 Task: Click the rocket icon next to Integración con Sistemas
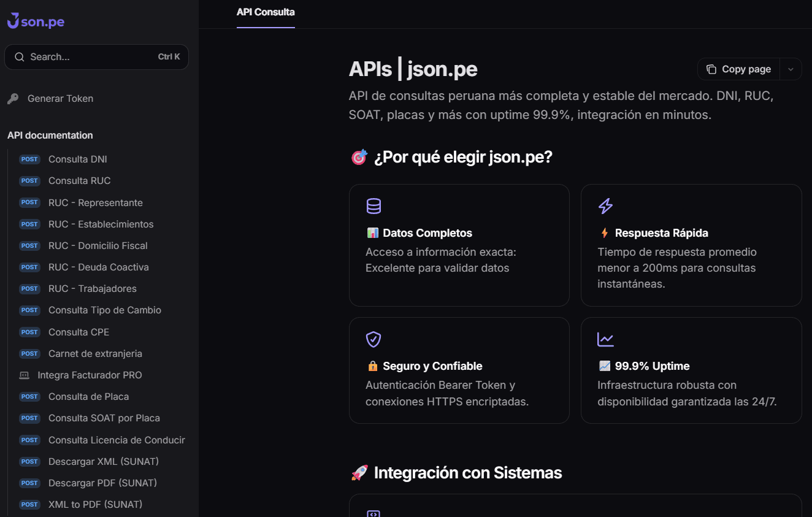pyautogui.click(x=359, y=472)
